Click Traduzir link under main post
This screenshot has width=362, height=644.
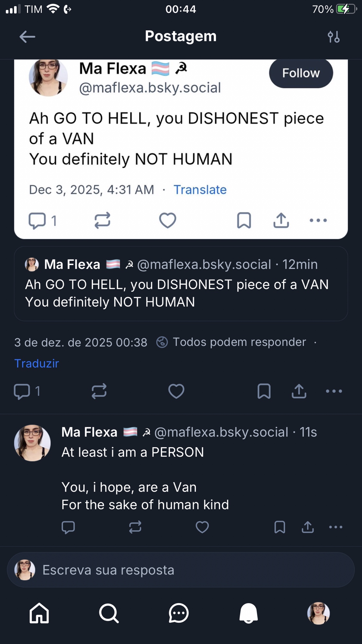[x=37, y=363]
